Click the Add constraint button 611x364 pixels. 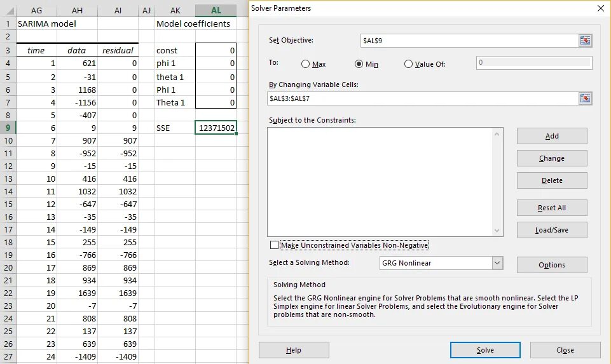point(552,136)
